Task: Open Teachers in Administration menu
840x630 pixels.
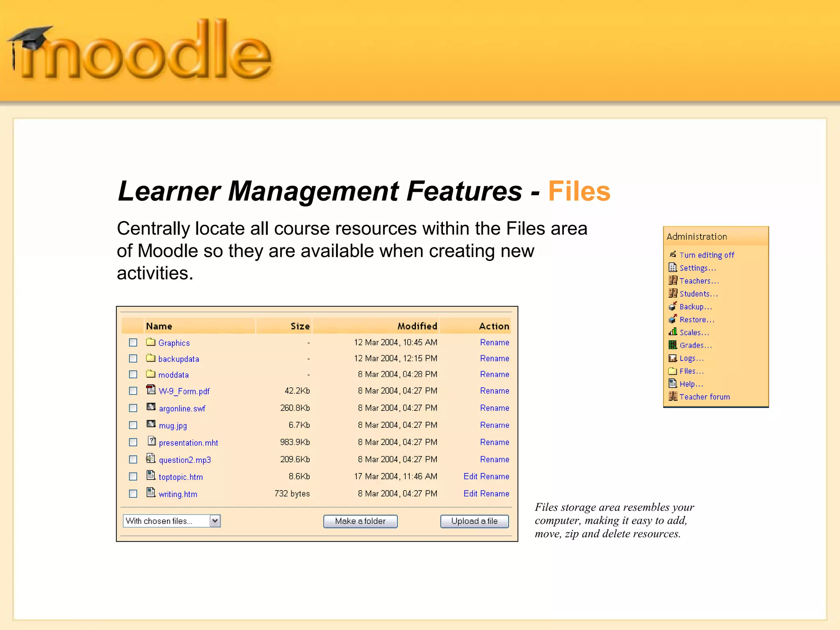Action: coord(699,281)
